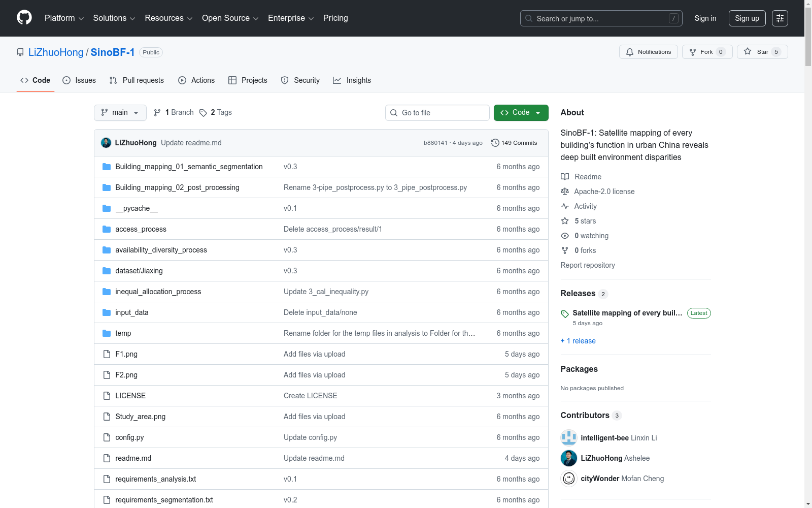Click the Sign up button

(x=747, y=18)
